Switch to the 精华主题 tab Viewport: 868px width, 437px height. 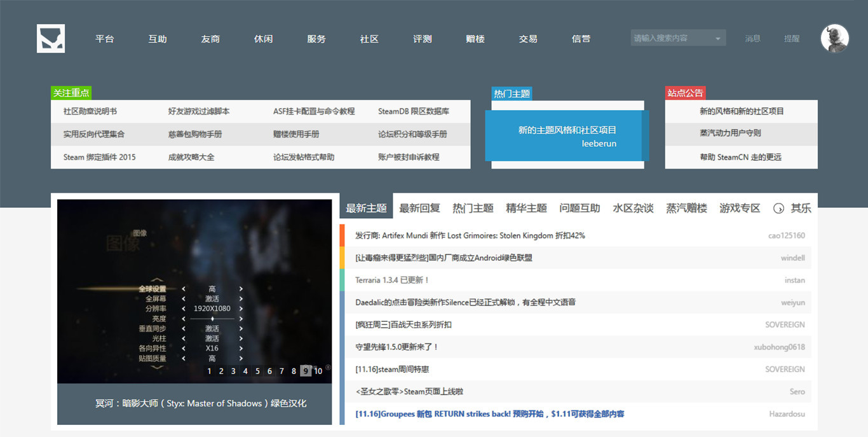tap(526, 208)
